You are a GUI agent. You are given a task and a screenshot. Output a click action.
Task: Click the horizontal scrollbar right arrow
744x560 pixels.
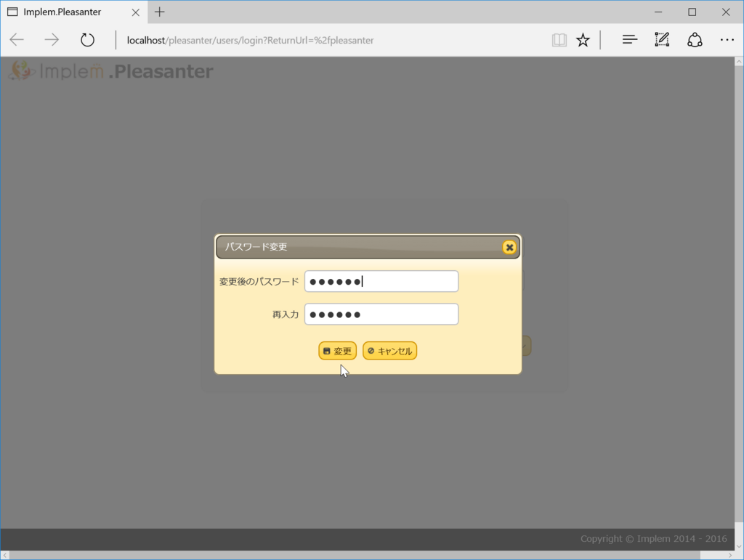pos(730,555)
